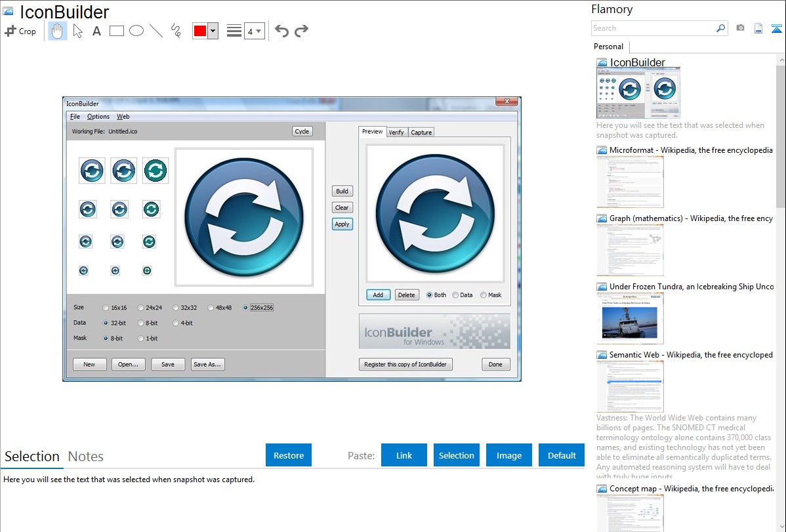
Task: Click the Apply button
Action: point(342,224)
